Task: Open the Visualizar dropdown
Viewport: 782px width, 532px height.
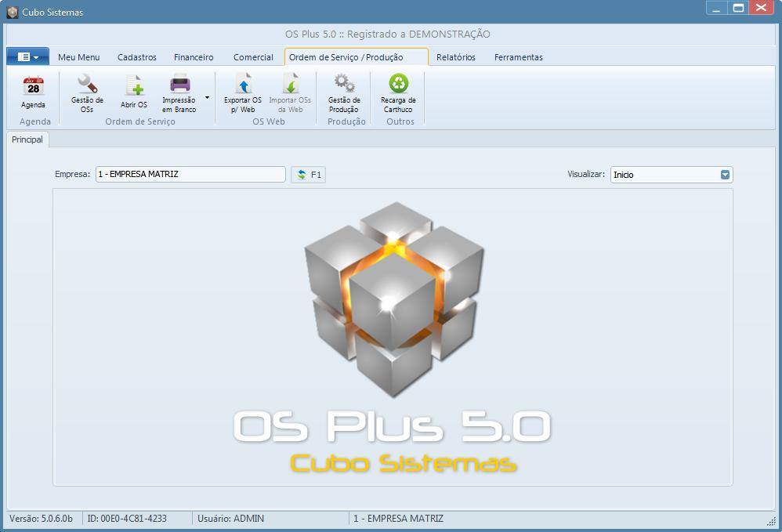Action: point(725,174)
